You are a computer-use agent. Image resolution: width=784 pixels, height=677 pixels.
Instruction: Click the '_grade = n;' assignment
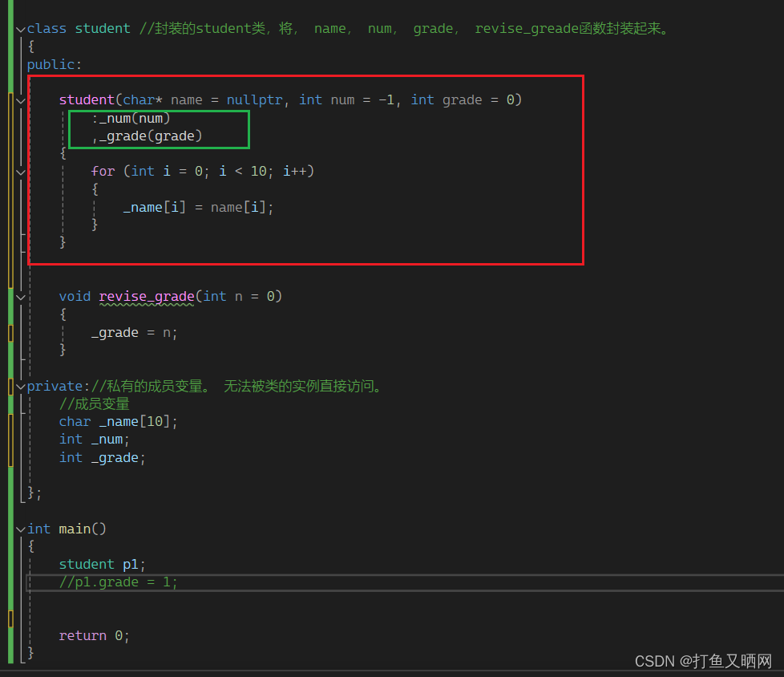pyautogui.click(x=134, y=333)
